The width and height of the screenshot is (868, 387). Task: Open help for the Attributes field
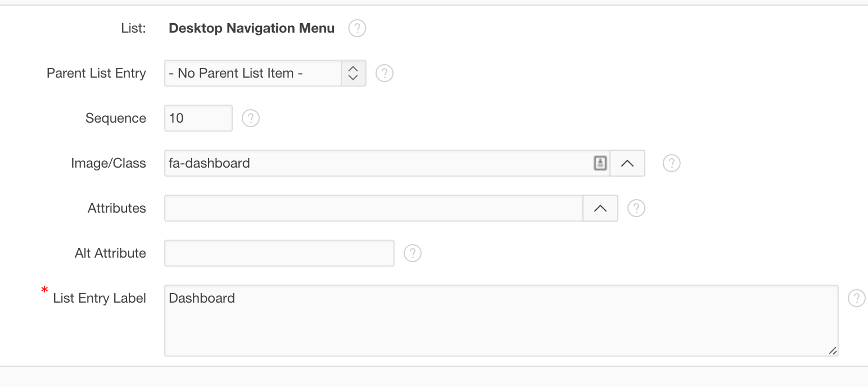tap(636, 208)
